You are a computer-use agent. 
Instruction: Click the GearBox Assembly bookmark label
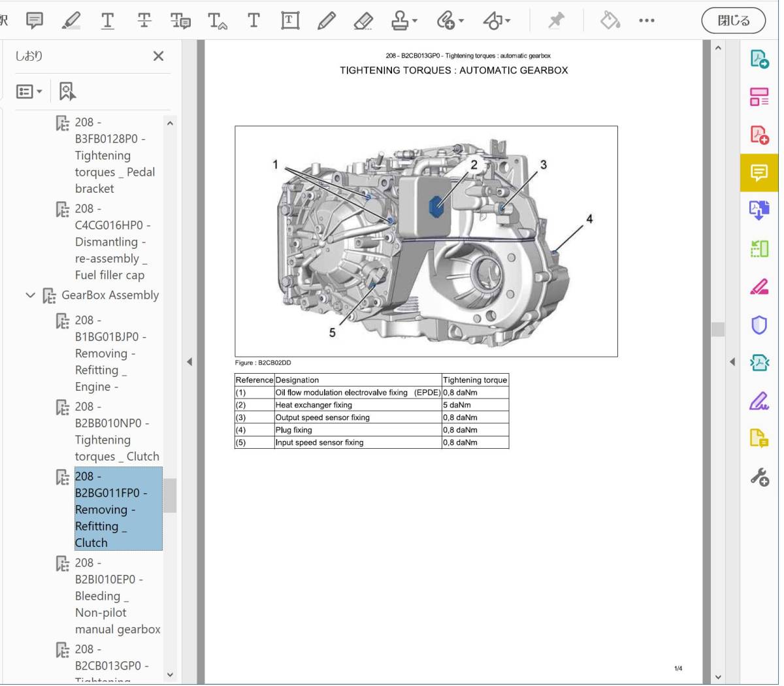click(x=110, y=295)
